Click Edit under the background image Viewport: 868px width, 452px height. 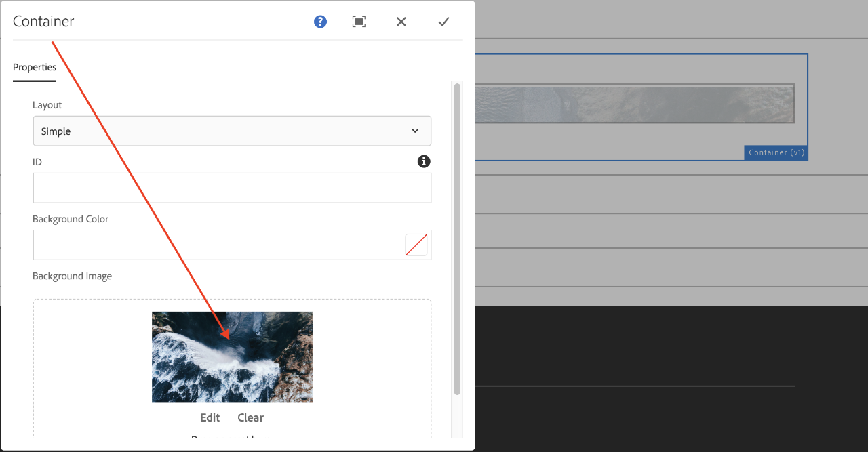(x=210, y=417)
